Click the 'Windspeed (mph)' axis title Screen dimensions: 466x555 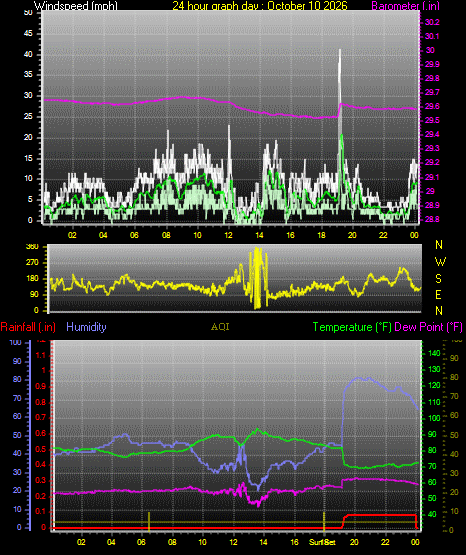76,6
